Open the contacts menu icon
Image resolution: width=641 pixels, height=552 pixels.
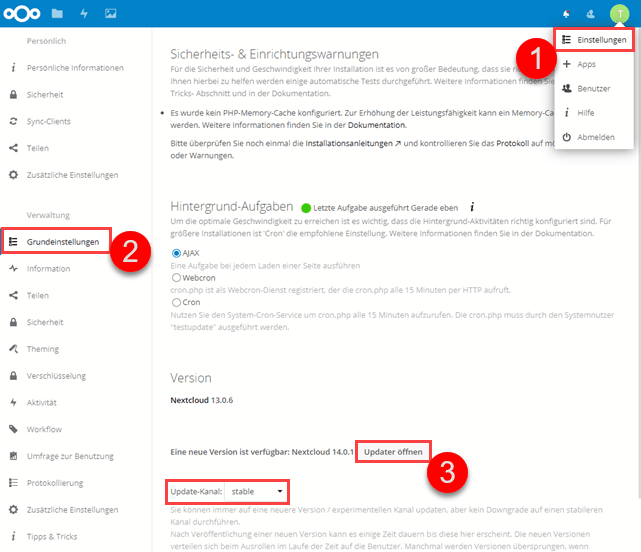pyautogui.click(x=590, y=14)
